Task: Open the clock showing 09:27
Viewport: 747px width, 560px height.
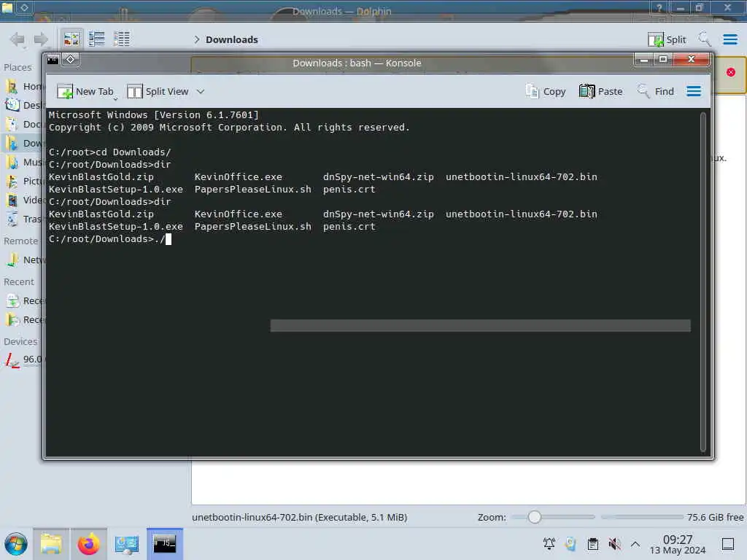Action: (678, 544)
